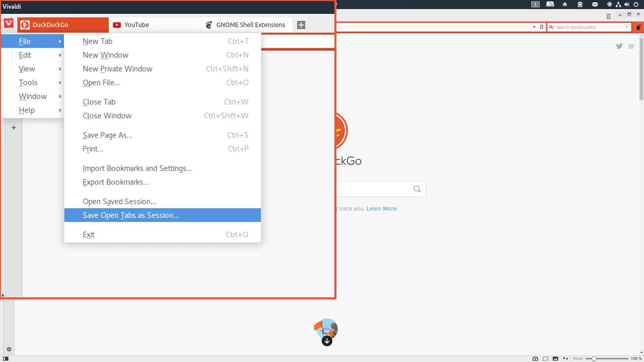
Task: Click the Twitter bird icon on DuckDuckGo
Action: coord(619,46)
